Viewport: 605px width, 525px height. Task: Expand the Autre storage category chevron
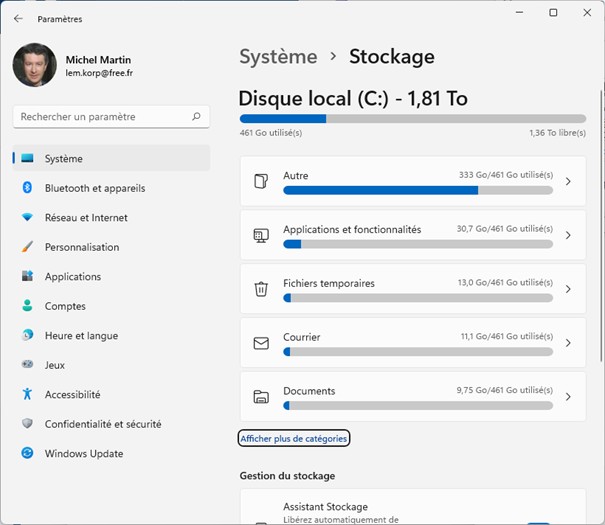coord(568,181)
